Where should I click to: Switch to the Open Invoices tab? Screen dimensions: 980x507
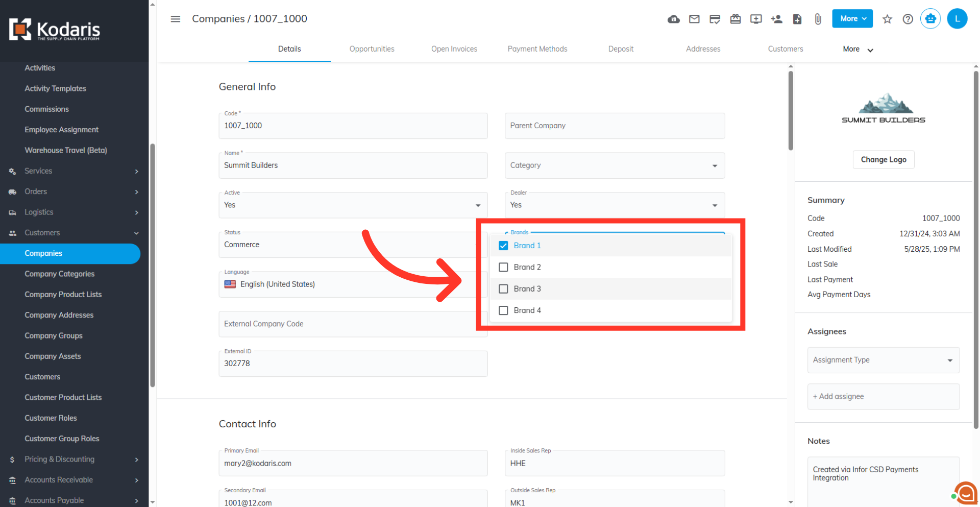coord(454,49)
